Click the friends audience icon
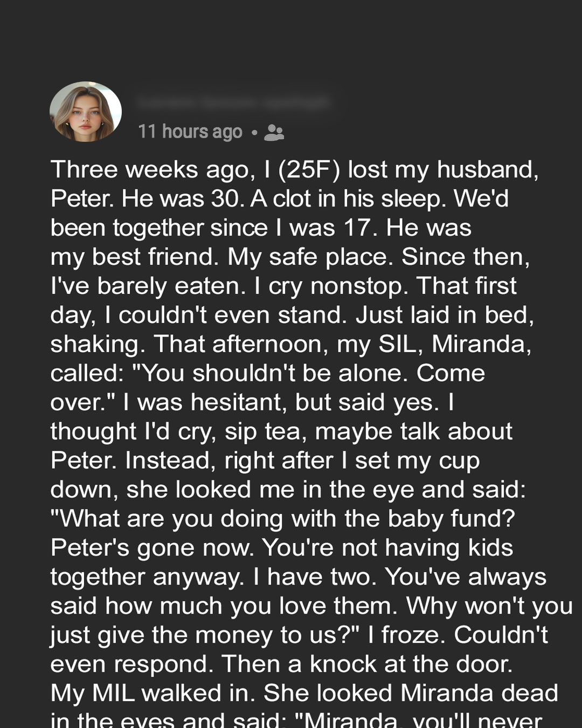This screenshot has height=728, width=582. pyautogui.click(x=274, y=132)
